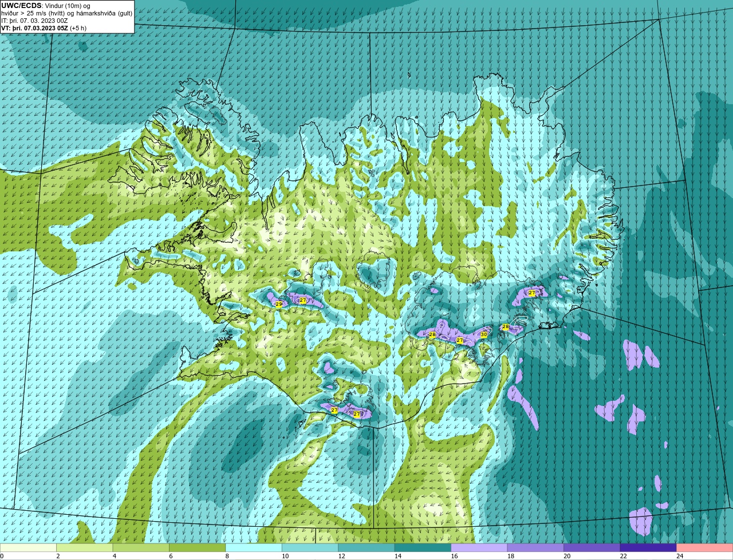The height and width of the screenshot is (560, 733).
Task: Click the 'hviður > 25 m/s (hvítt)' description line
Action: coord(66,13)
